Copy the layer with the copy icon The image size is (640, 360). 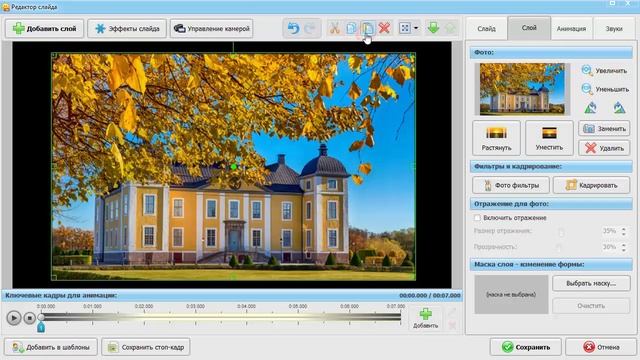[351, 28]
